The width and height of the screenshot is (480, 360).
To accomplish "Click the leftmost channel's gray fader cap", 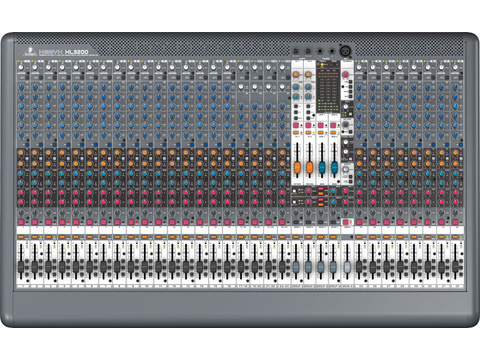I will coord(21,266).
